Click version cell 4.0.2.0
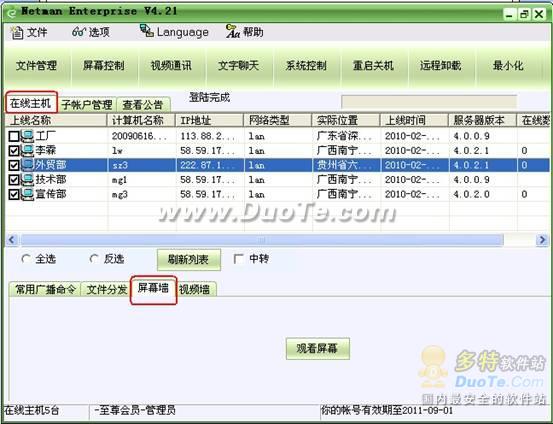This screenshot has width=553, height=424. tap(471, 194)
